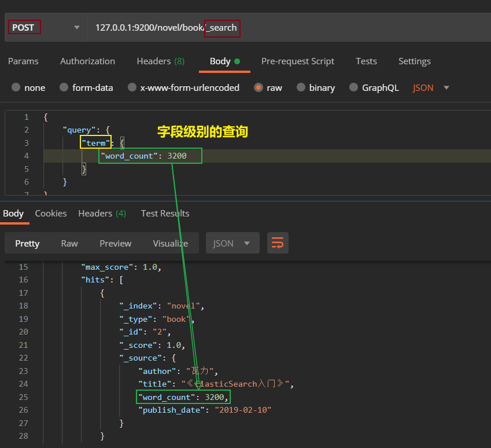Click line number 4 in request editor
Viewport: 491px width, 448px height.
(x=26, y=156)
